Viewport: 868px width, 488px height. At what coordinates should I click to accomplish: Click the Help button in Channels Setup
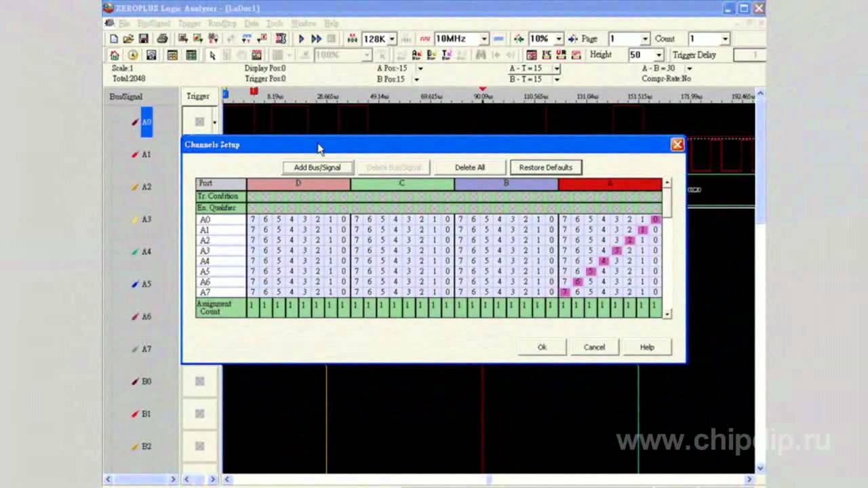coord(647,347)
